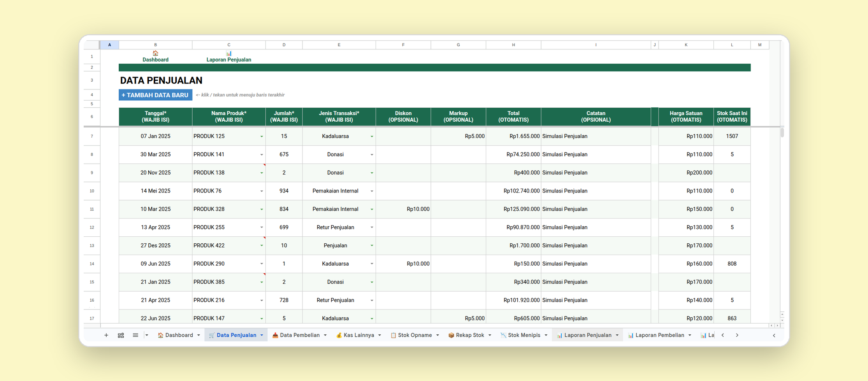Select total cell Rp125.090.000
The width and height of the screenshot is (868, 381).
513,209
